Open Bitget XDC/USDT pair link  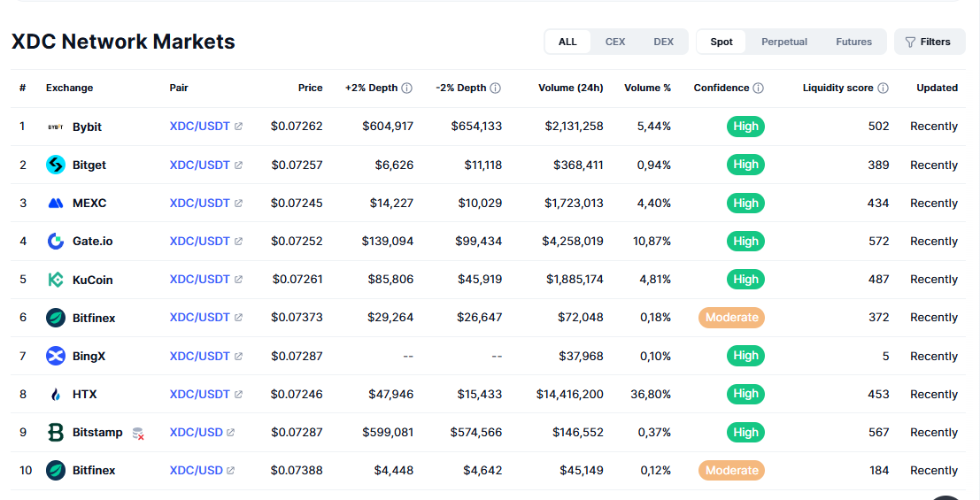[x=200, y=165]
